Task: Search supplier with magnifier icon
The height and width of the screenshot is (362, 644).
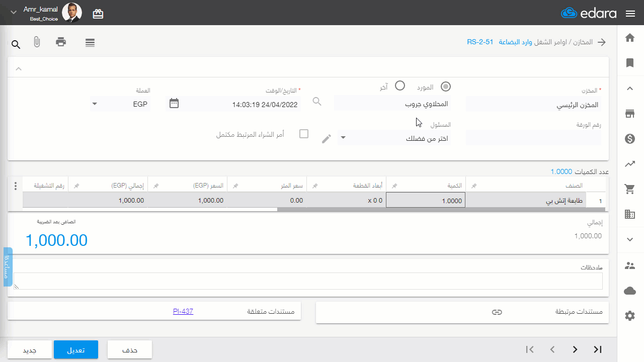Action: (317, 102)
